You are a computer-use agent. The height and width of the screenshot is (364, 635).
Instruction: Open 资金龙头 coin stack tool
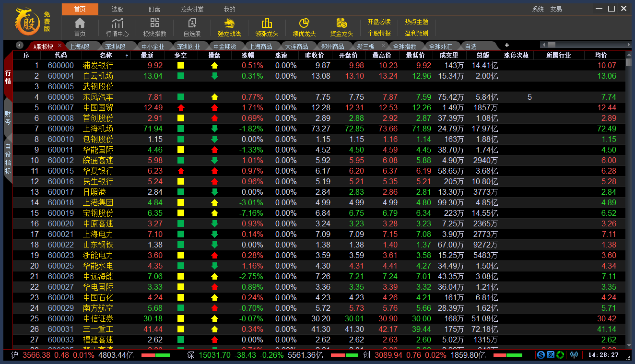click(341, 27)
